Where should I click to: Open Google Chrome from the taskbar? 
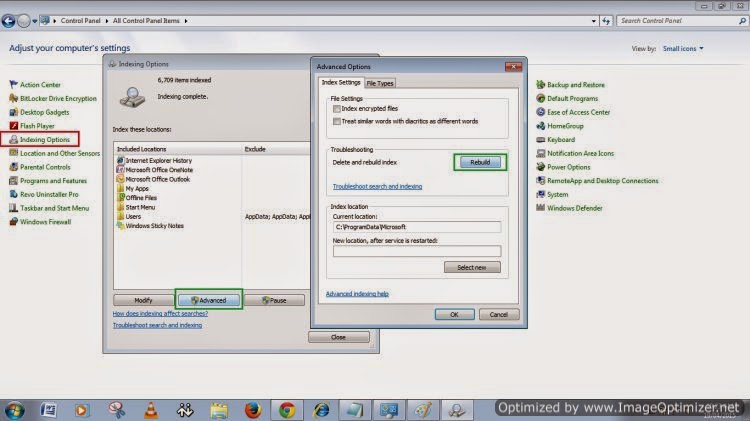287,410
